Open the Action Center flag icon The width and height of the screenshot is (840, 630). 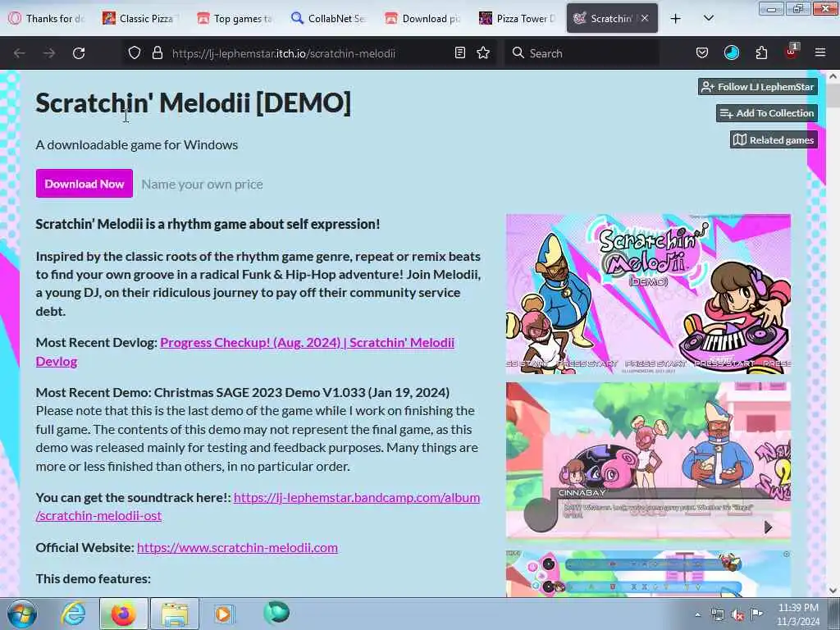click(x=756, y=614)
